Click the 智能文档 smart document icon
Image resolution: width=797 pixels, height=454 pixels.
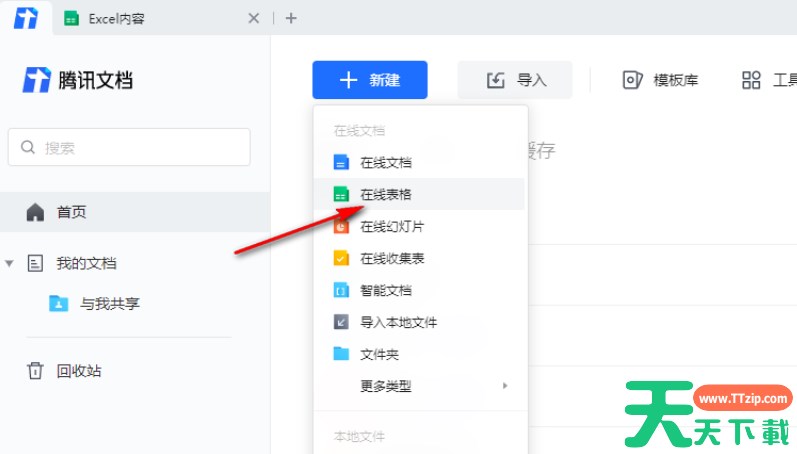[x=341, y=290]
